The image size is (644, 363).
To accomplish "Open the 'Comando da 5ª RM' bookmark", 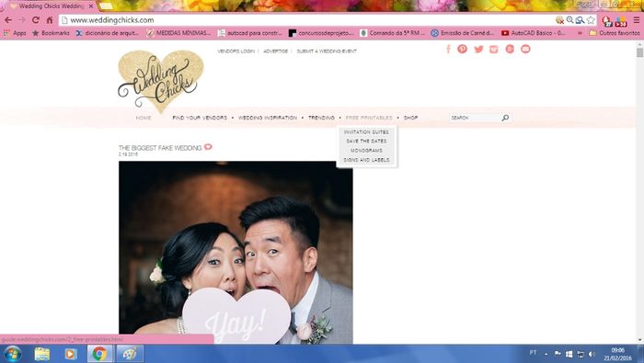I will pyautogui.click(x=393, y=33).
